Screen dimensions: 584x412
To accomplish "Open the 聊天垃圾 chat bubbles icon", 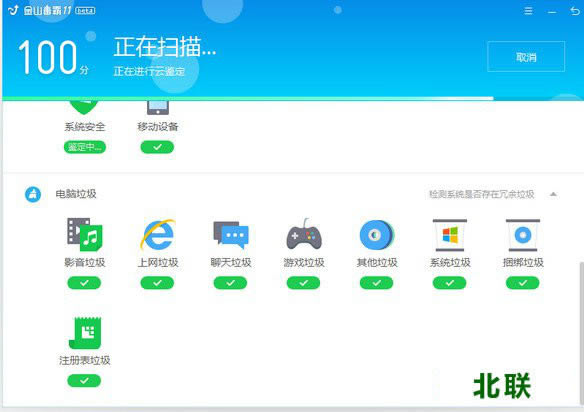I will pos(231,235).
